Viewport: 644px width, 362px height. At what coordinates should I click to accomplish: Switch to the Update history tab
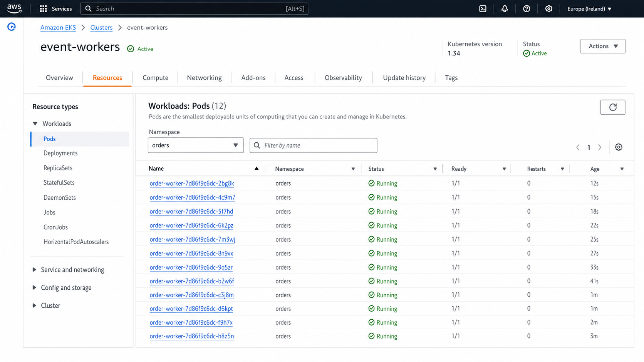point(404,78)
